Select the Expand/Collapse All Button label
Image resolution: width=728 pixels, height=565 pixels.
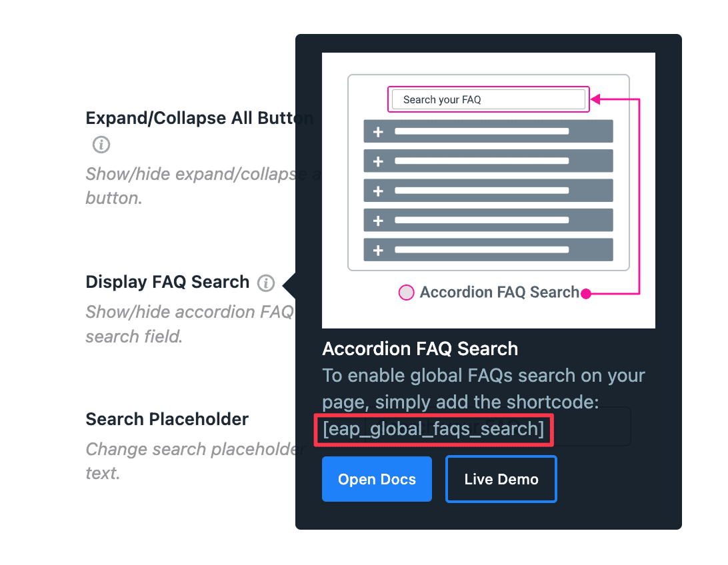click(199, 119)
